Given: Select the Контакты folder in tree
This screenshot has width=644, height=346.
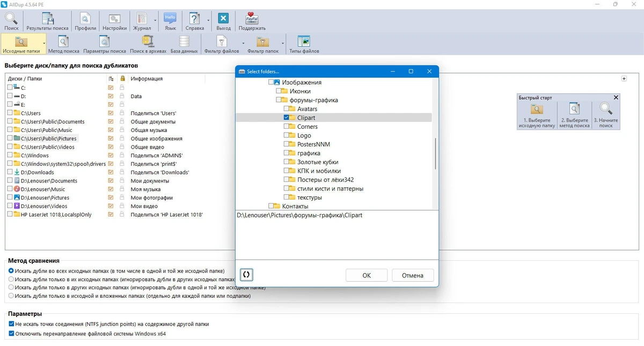Looking at the screenshot, I should click(x=295, y=206).
